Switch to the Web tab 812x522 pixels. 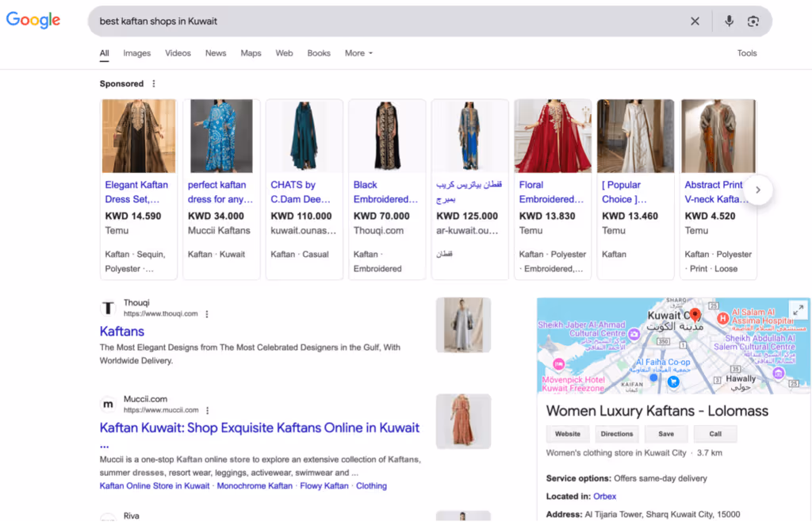click(284, 53)
